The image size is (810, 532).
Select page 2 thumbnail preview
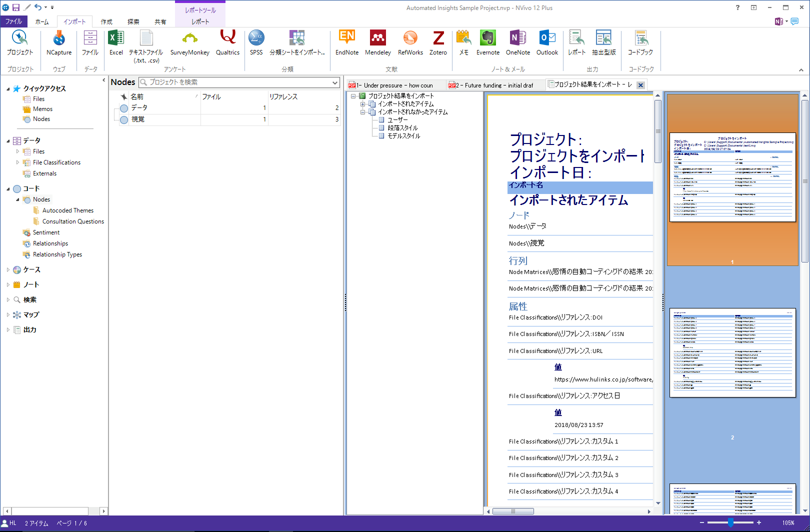(732, 352)
